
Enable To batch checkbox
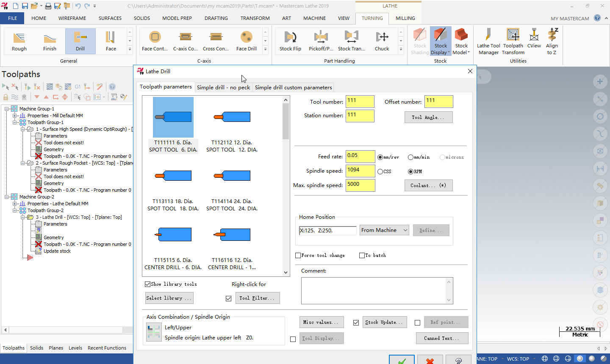[x=362, y=255]
